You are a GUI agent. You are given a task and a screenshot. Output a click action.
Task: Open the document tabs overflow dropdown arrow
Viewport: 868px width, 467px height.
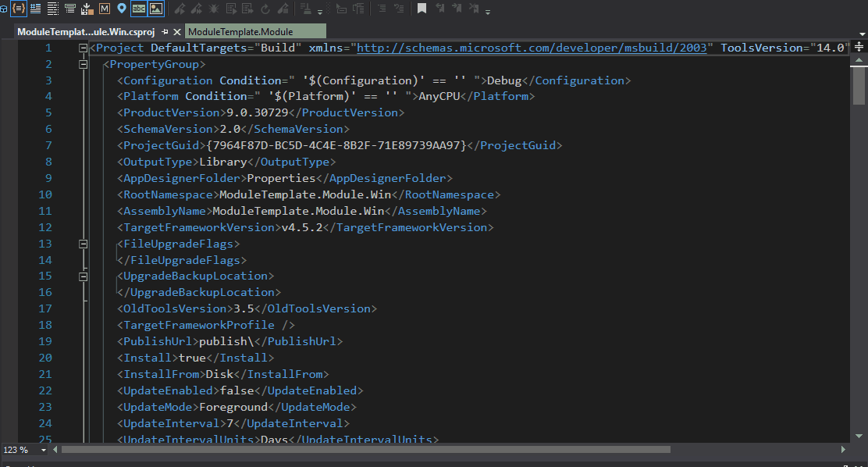pyautogui.click(x=863, y=34)
